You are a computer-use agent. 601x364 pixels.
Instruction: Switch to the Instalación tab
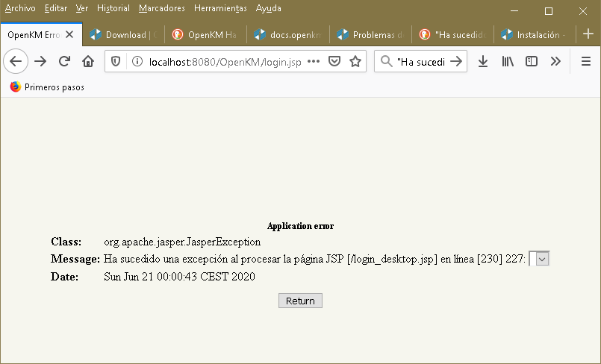pos(535,35)
